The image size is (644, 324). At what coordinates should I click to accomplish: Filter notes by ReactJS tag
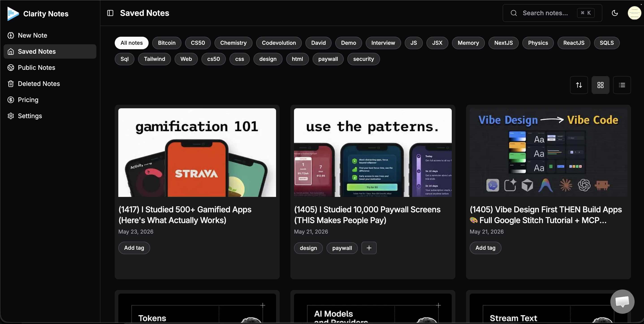click(574, 43)
